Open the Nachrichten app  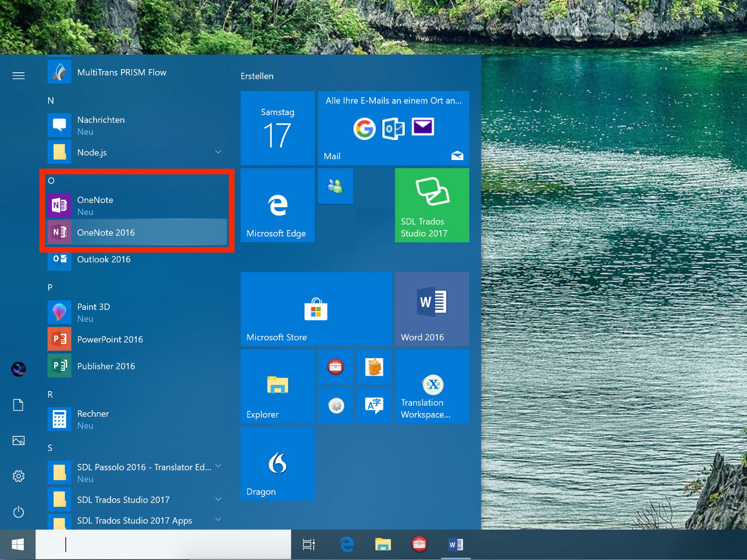click(x=137, y=125)
